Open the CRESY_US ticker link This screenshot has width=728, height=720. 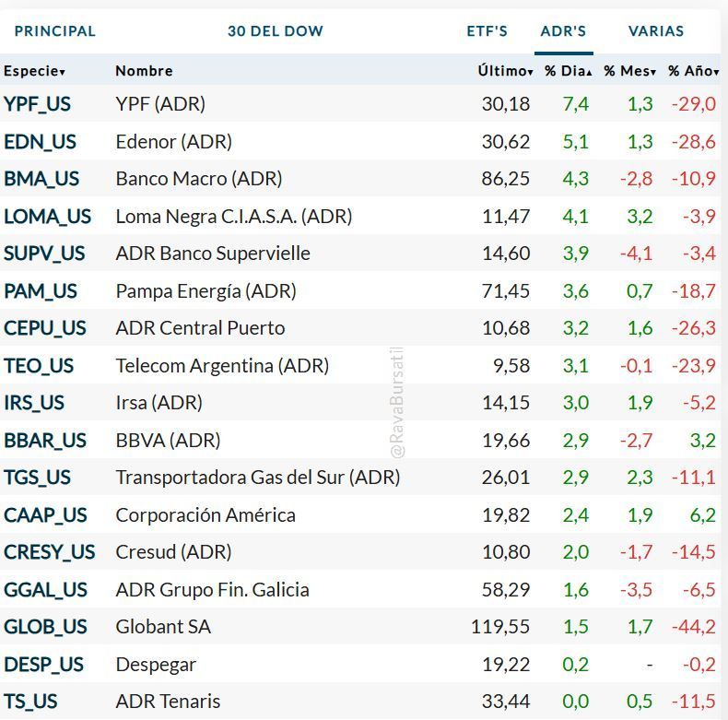(x=49, y=552)
